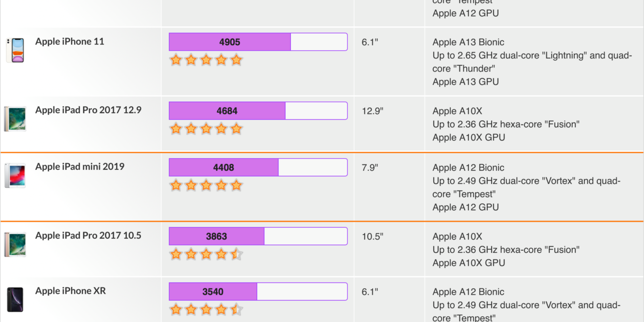Click the 4905 score bar
The image size is (644, 322).
pyautogui.click(x=258, y=42)
